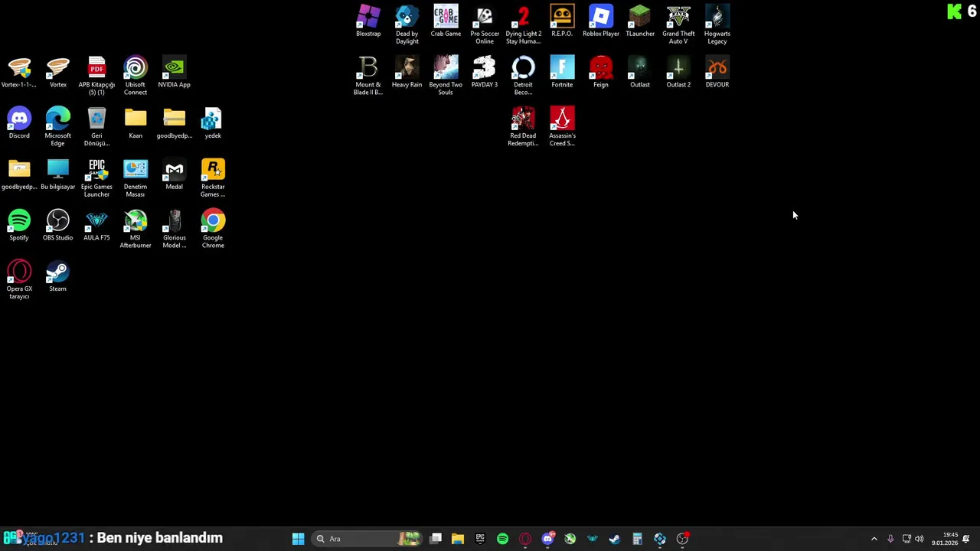Select the Kaan folder

[x=136, y=123]
